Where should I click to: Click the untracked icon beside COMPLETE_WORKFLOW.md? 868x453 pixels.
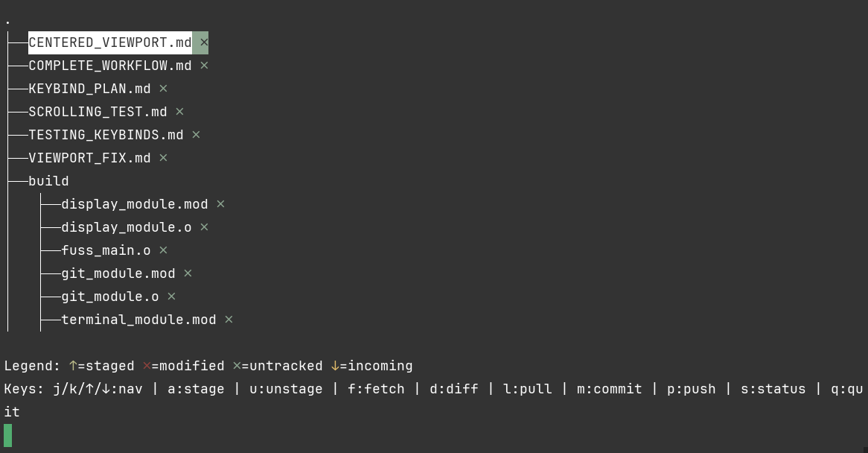click(204, 66)
